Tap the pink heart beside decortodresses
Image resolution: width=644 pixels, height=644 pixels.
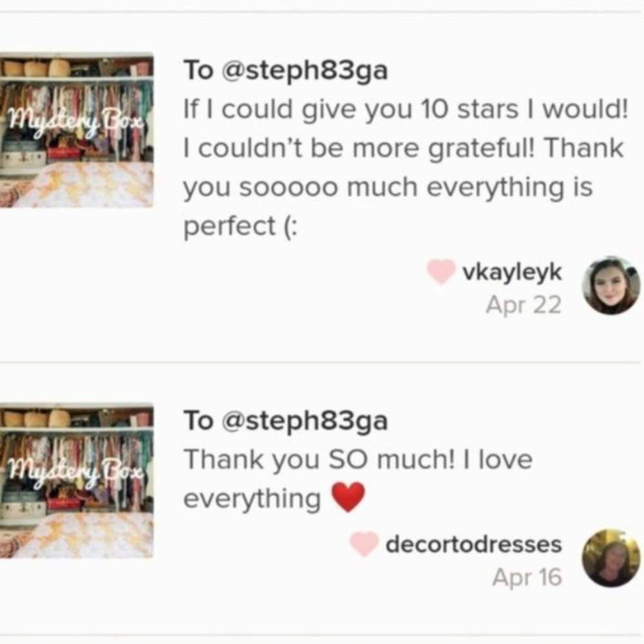tap(363, 545)
